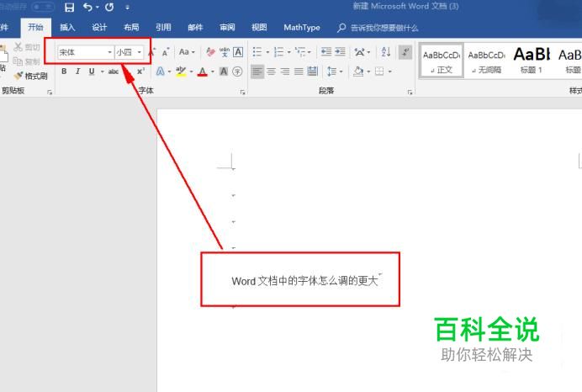The image size is (582, 392).
Task: Select align left icon
Action: tap(257, 72)
